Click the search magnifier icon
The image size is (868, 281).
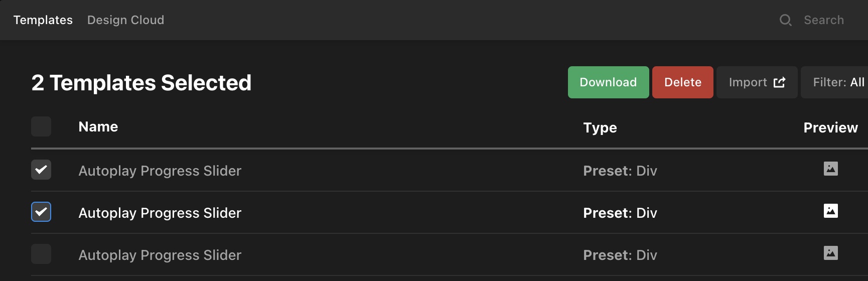[x=785, y=20]
